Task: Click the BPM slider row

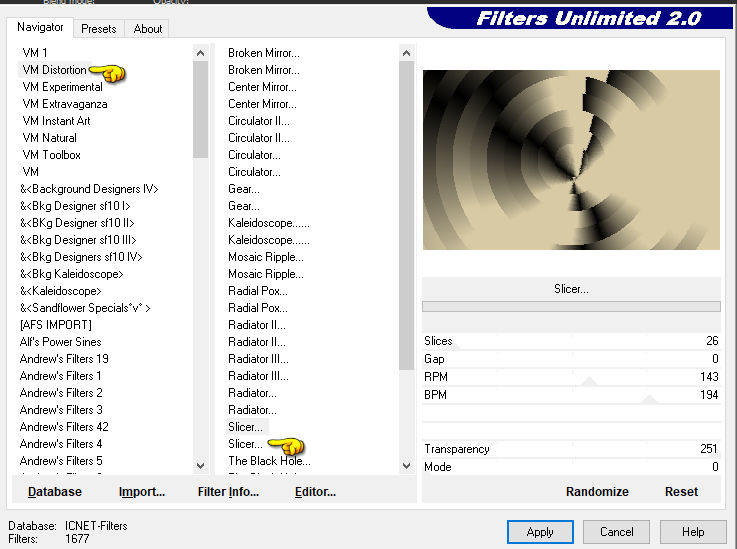Action: pos(571,394)
